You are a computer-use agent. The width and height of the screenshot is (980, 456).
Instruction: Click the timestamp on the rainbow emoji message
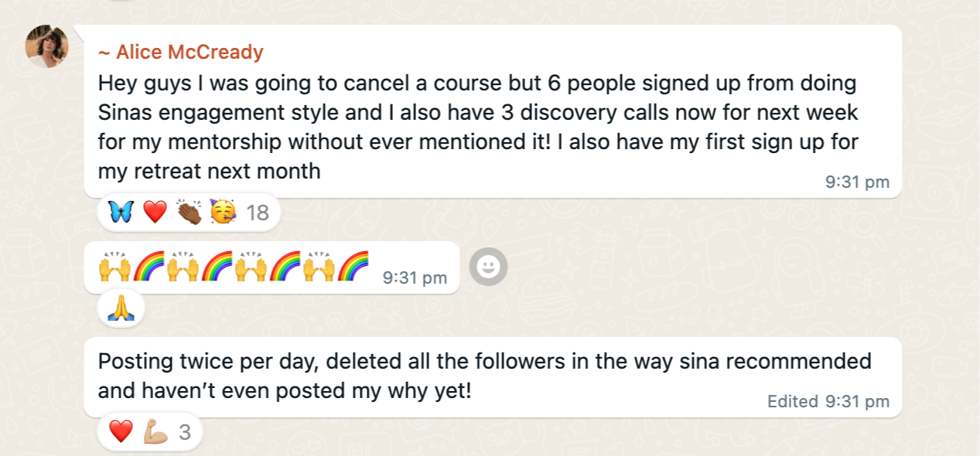click(x=415, y=277)
